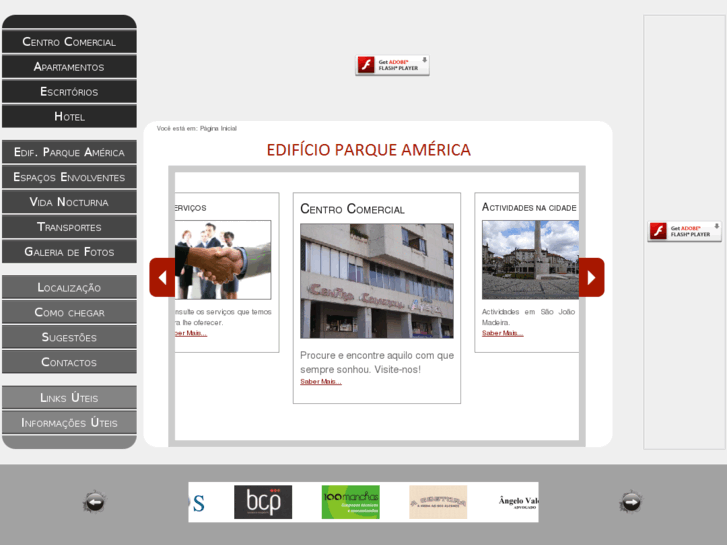Click the Get Adobe Flash Player badge at top
Image resolution: width=727 pixels, height=545 pixels.
point(392,65)
